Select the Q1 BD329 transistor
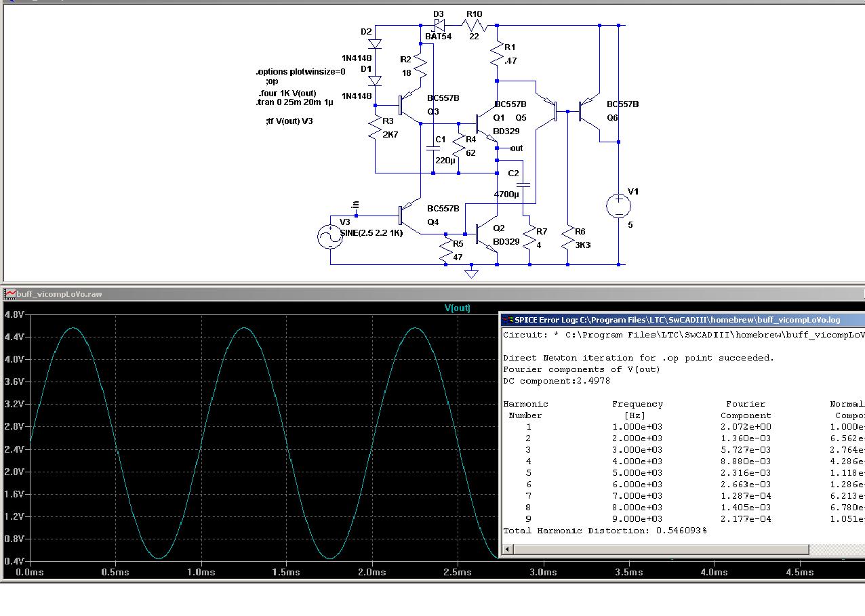865x616 pixels. 485,123
